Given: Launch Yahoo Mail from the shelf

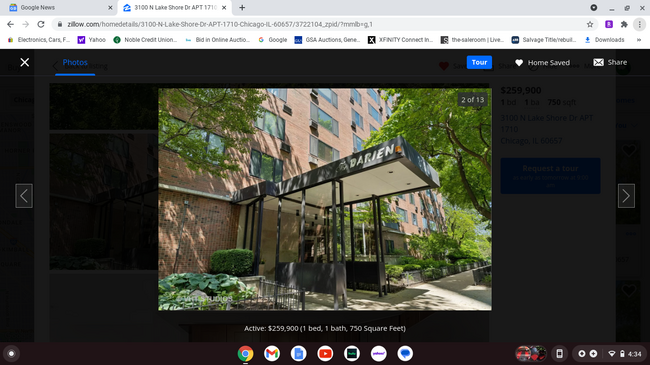Looking at the screenshot, I should (x=378, y=353).
